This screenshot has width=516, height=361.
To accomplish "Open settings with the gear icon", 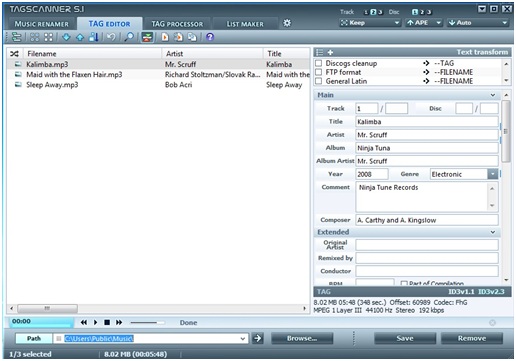I will pos(287,23).
